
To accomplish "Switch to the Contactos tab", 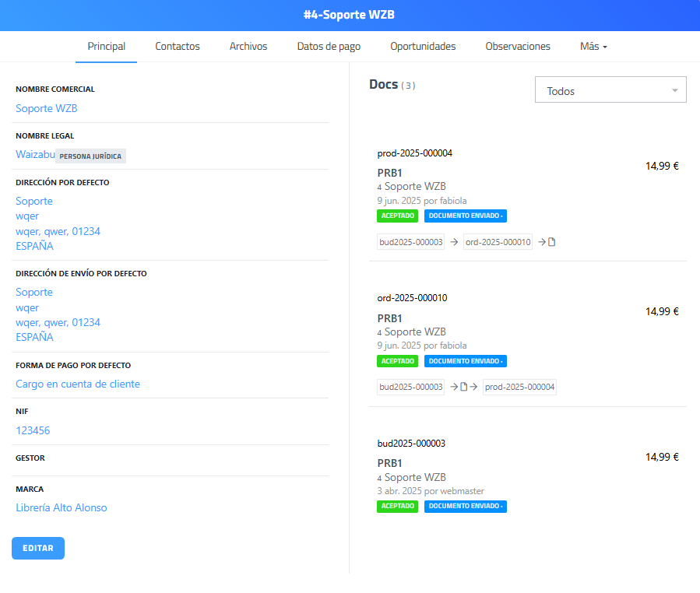I will click(178, 47).
